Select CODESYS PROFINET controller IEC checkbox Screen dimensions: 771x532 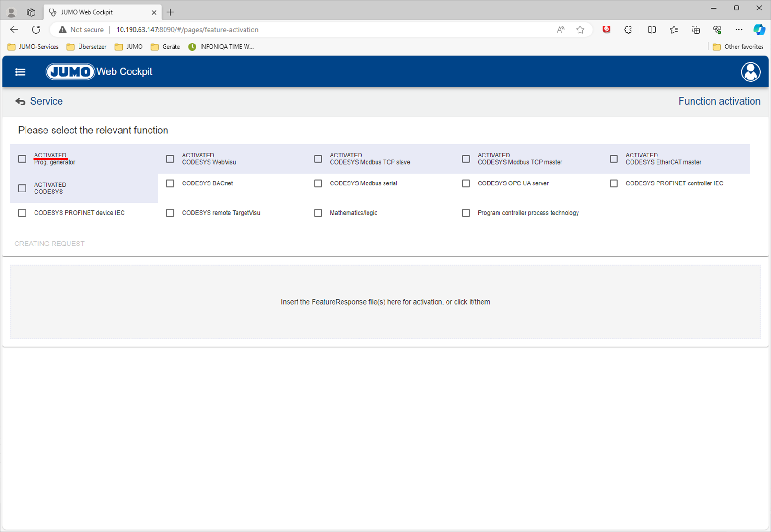pyautogui.click(x=613, y=183)
